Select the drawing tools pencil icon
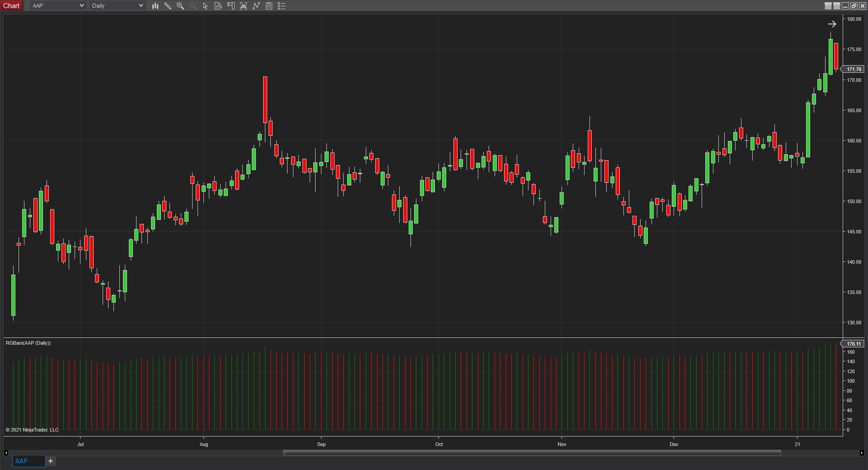Screen dimensions: 868x470 pyautogui.click(x=168, y=6)
